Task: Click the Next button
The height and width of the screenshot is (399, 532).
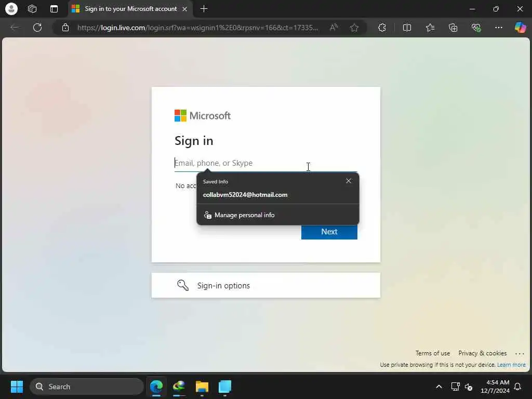Action: (x=329, y=232)
